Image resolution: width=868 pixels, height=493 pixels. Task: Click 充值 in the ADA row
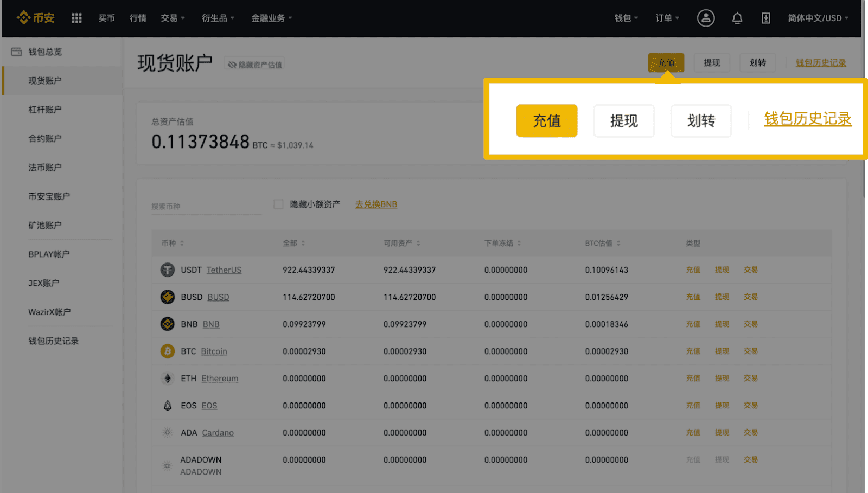(x=693, y=432)
